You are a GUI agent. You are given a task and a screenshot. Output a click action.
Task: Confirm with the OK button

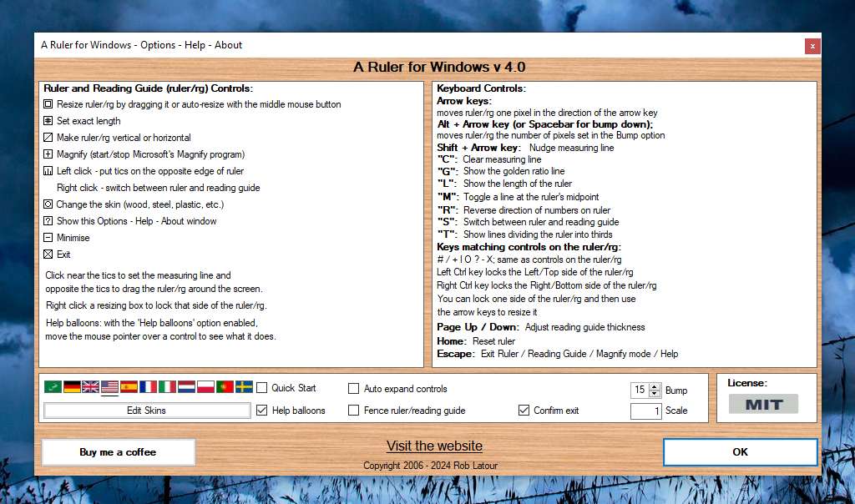click(x=740, y=452)
